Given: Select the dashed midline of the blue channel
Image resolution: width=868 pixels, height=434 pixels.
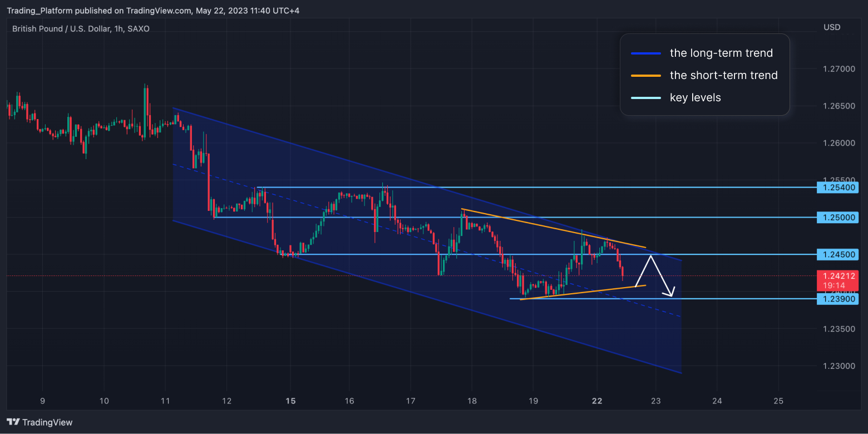Looking at the screenshot, I should coord(427,240).
